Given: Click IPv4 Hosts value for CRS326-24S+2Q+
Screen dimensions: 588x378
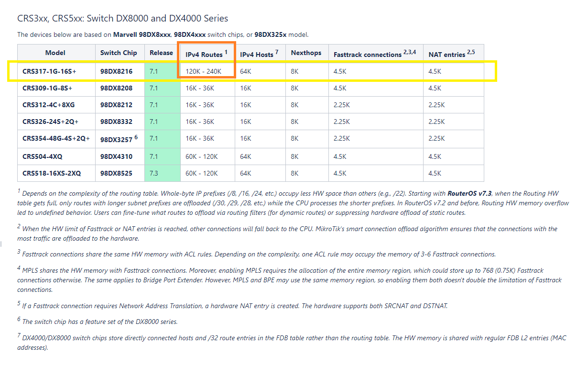Looking at the screenshot, I should coord(246,122).
